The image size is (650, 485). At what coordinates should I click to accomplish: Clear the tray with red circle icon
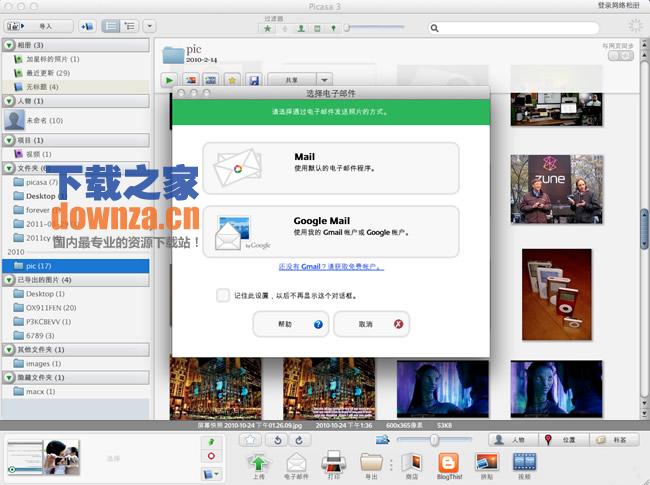211,456
